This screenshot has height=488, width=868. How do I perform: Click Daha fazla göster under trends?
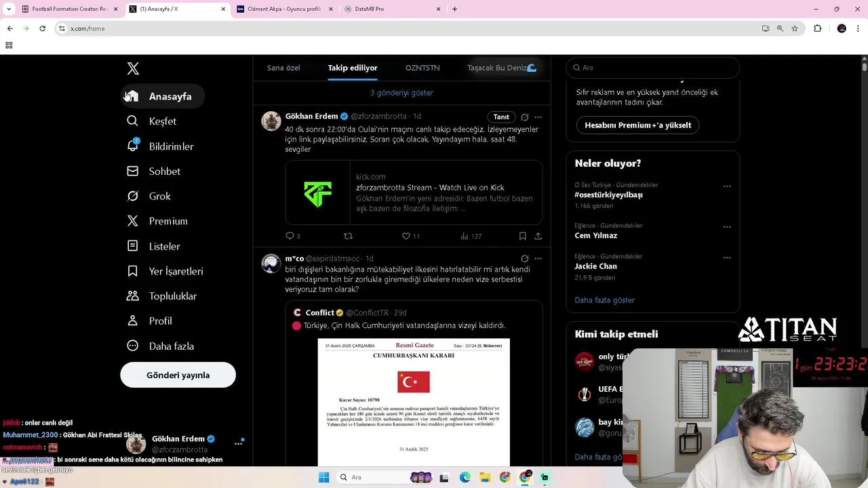(604, 300)
